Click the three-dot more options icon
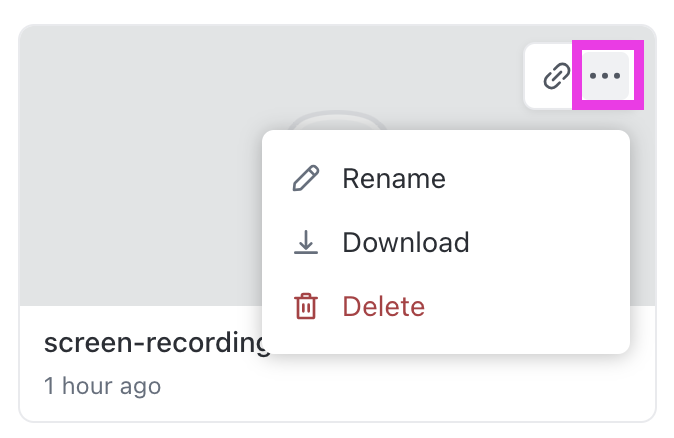The width and height of the screenshot is (674, 438). pos(606,76)
